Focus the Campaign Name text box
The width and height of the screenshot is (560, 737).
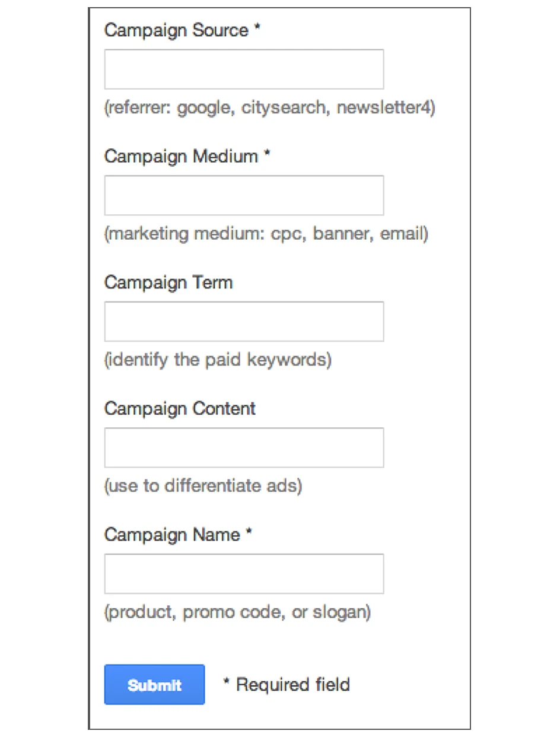244,574
